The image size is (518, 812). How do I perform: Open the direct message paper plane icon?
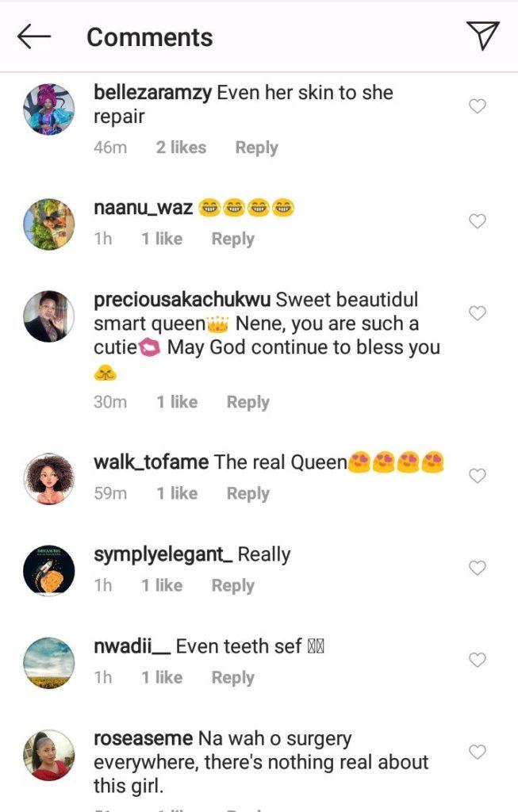482,36
